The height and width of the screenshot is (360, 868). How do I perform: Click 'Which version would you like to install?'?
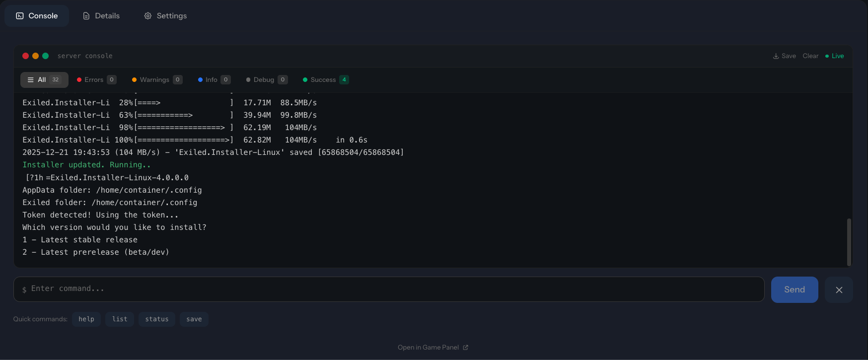tap(114, 227)
